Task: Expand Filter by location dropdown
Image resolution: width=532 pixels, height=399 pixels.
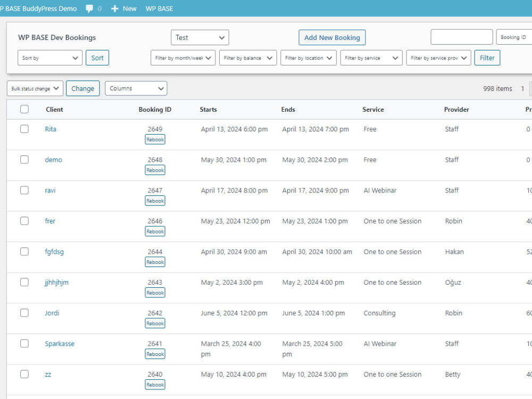Action: 309,57
